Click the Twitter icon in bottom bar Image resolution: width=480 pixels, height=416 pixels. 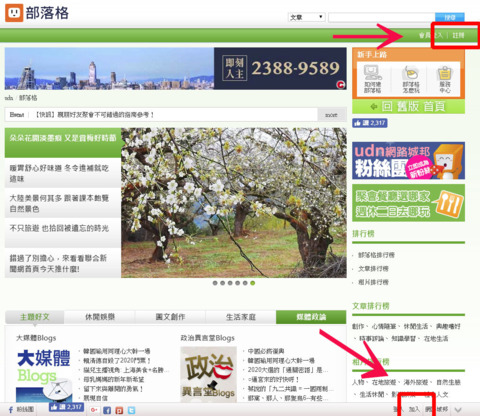(131, 410)
